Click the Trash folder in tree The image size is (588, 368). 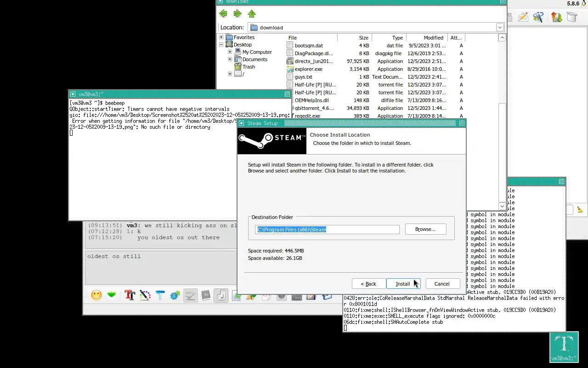click(249, 67)
